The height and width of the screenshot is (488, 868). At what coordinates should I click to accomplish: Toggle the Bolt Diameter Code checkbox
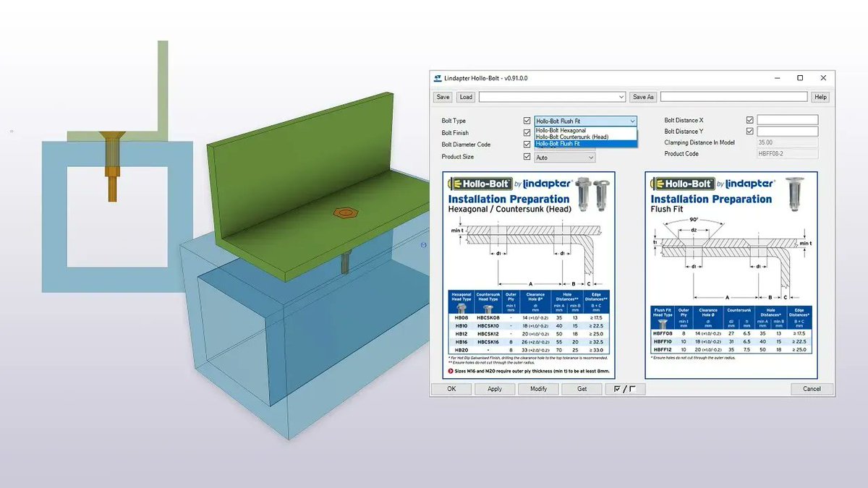pyautogui.click(x=527, y=145)
